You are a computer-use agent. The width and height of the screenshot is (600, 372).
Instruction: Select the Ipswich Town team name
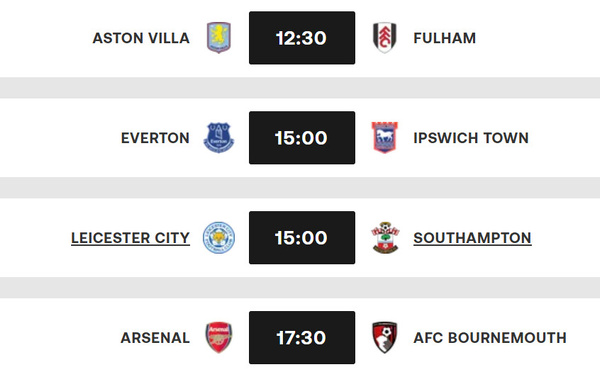471,138
